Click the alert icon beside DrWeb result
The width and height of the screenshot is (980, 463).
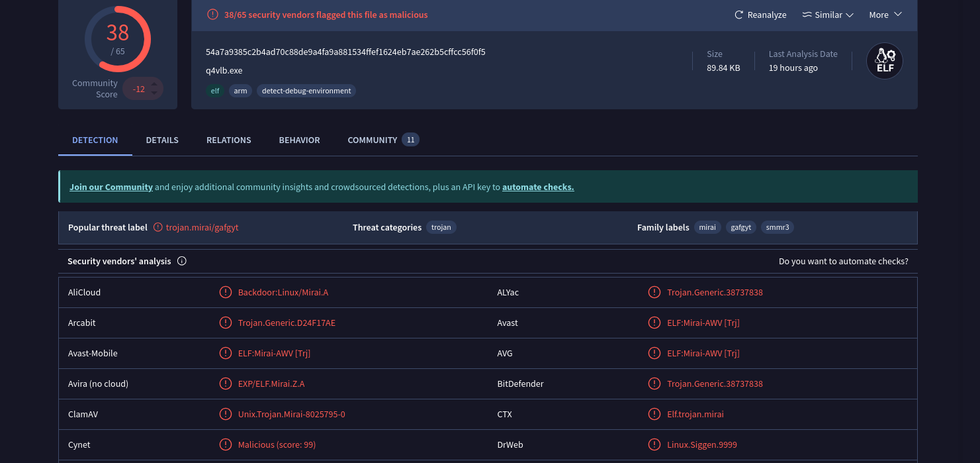click(x=654, y=444)
